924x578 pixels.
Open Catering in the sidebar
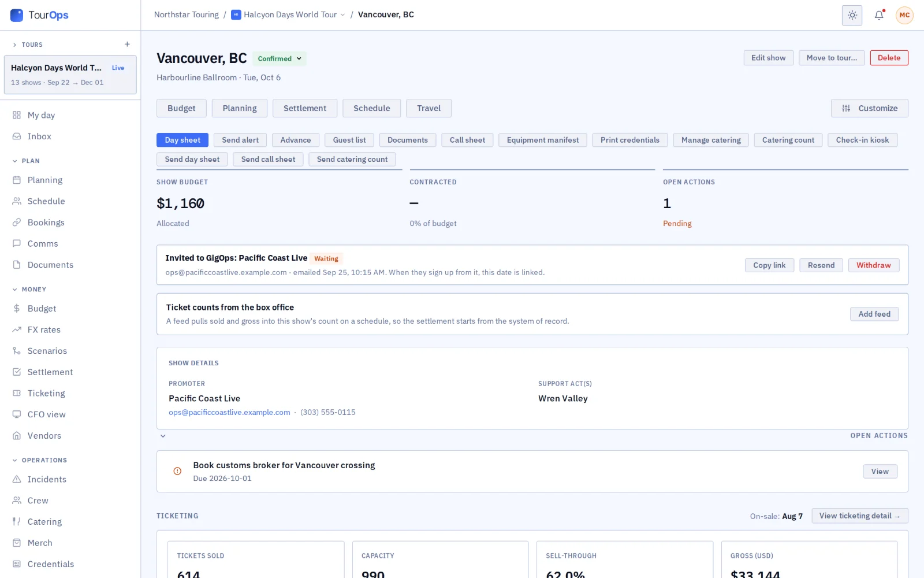click(70, 522)
